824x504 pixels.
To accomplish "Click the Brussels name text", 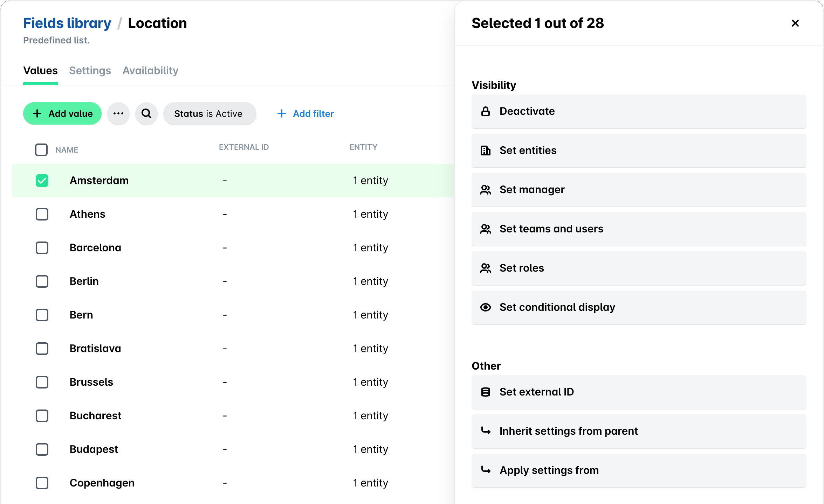I will click(x=91, y=382).
